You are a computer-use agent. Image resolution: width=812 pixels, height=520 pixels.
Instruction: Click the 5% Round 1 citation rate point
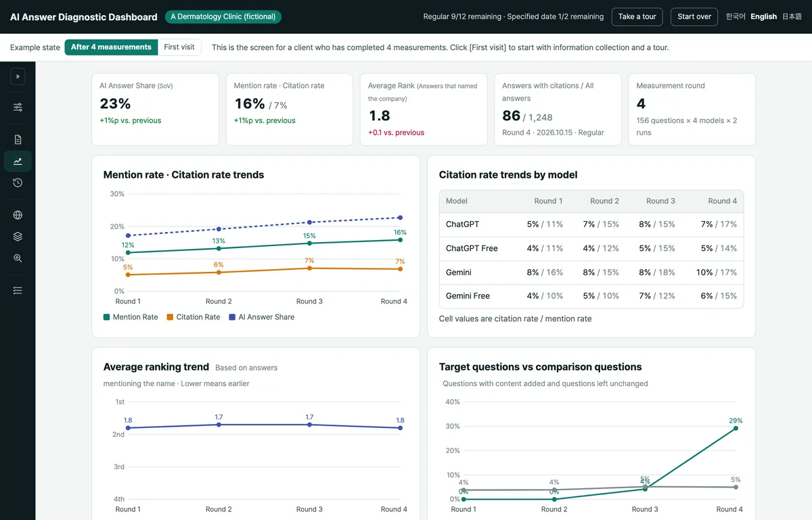[x=128, y=275]
